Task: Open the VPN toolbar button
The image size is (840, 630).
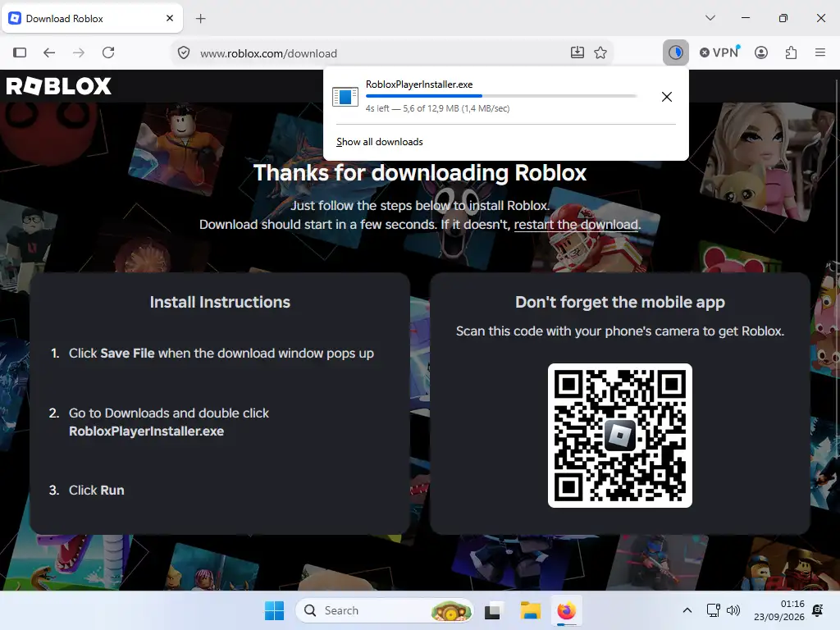Action: coord(719,52)
